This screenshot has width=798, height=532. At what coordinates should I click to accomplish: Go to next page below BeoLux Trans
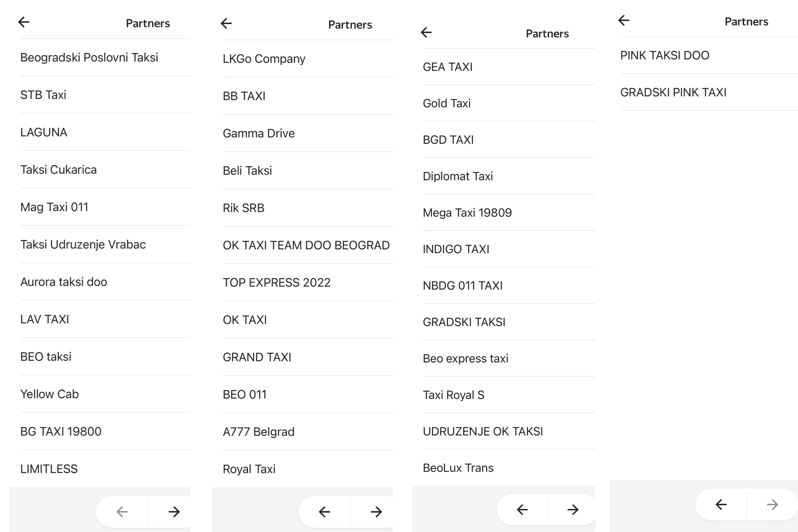click(573, 510)
